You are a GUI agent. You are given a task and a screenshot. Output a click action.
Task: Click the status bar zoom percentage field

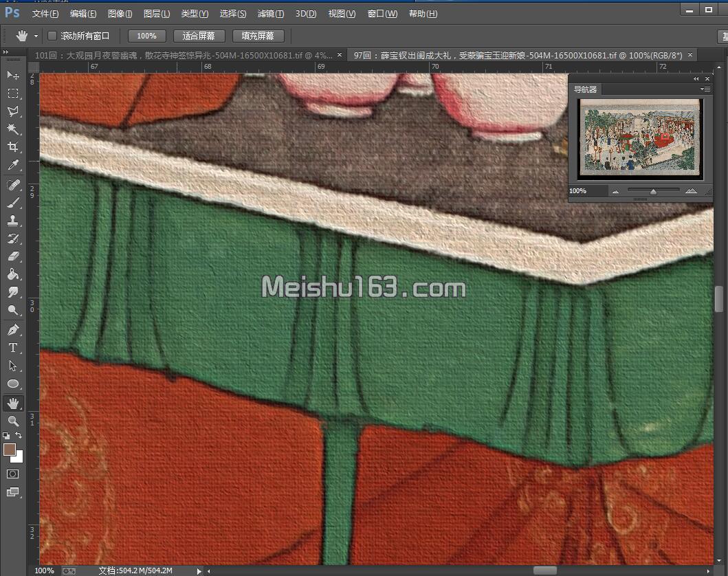tap(45, 571)
